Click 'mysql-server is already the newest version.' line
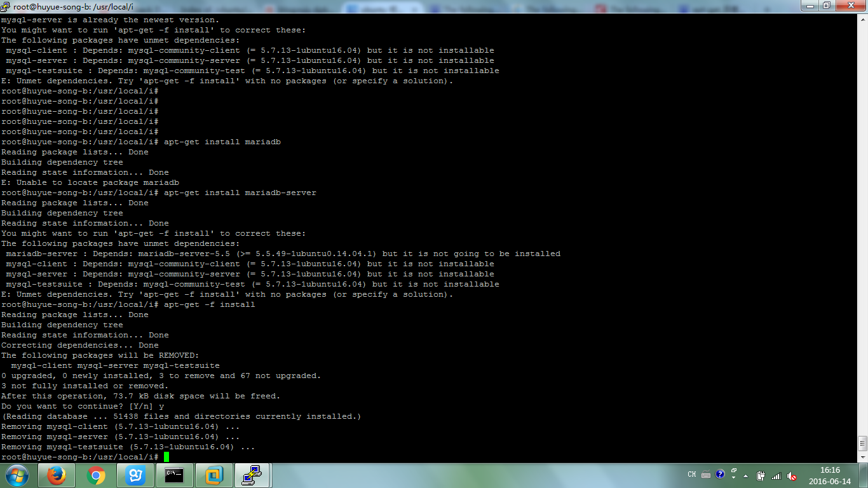868x488 pixels. [111, 20]
